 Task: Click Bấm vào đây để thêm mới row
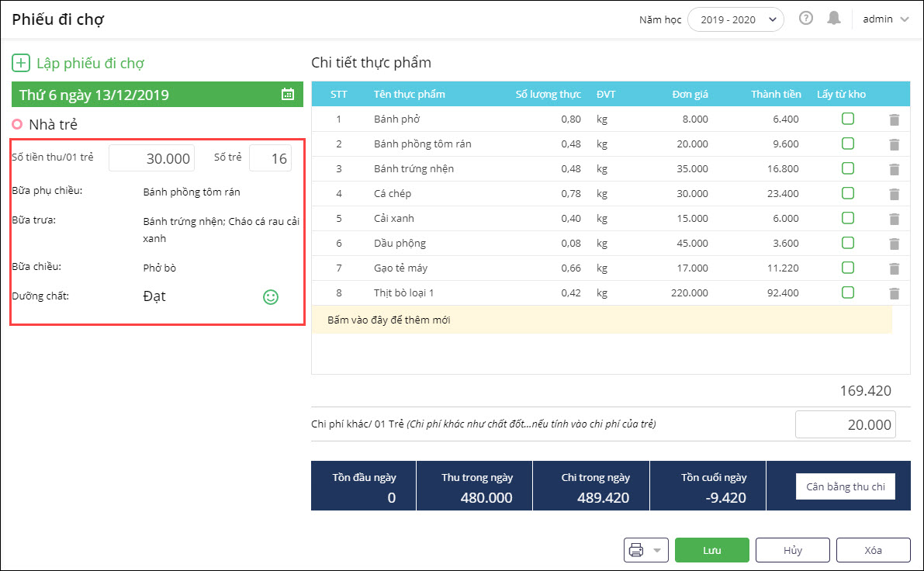pos(602,320)
